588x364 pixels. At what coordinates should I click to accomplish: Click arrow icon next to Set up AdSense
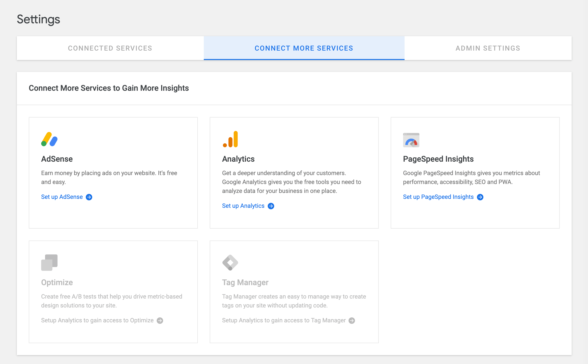click(89, 197)
